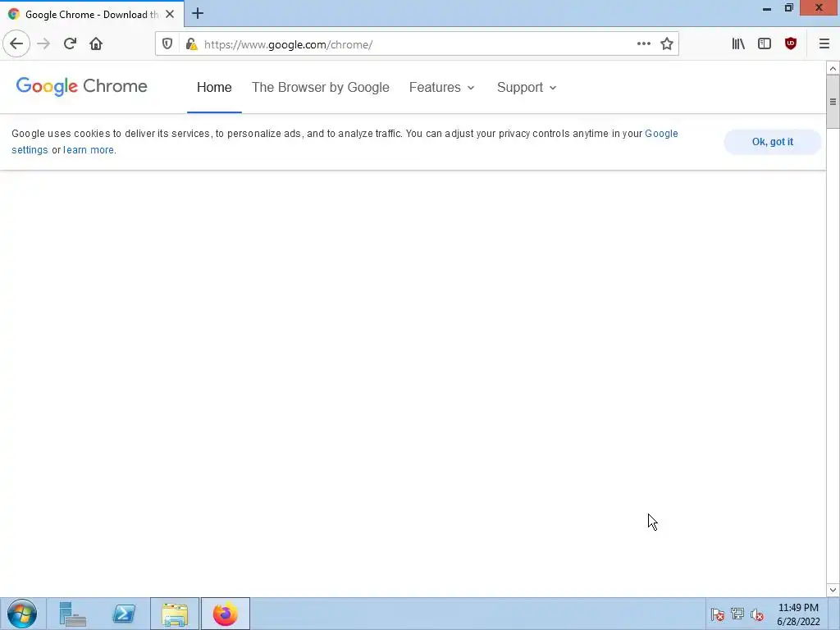Open The Browser by Google page
This screenshot has height=630, width=840.
[x=321, y=87]
